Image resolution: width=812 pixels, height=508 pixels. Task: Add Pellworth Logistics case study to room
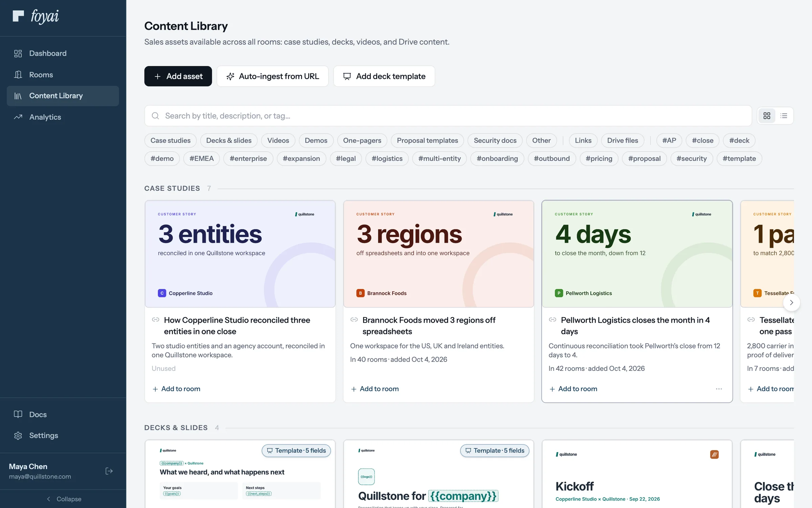[573, 389]
